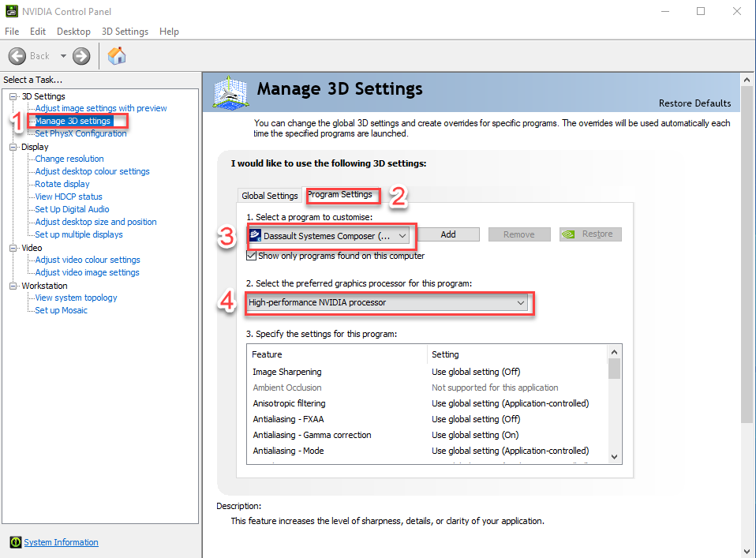The height and width of the screenshot is (558, 756).
Task: Open the preferred graphics processor dropdown
Action: pyautogui.click(x=387, y=302)
